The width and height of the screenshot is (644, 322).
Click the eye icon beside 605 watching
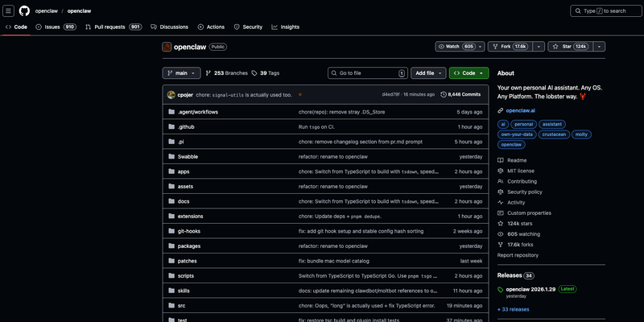coord(500,234)
